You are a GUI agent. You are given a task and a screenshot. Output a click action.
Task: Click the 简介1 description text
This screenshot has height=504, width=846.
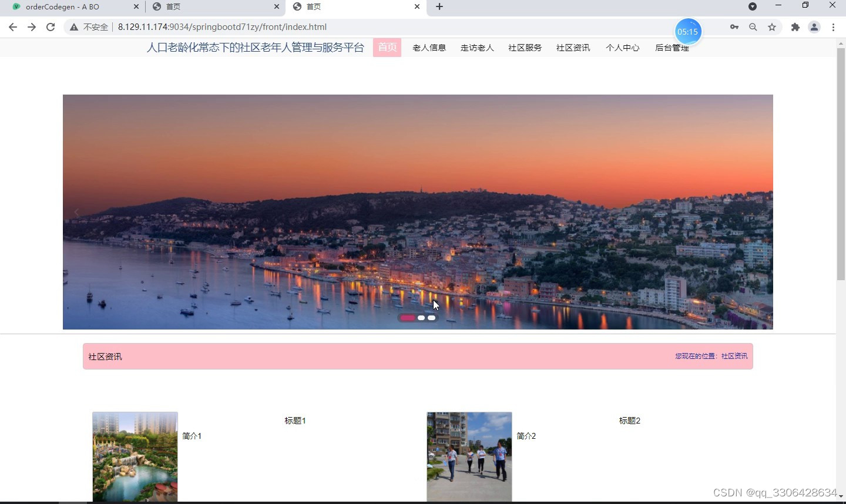pos(192,436)
